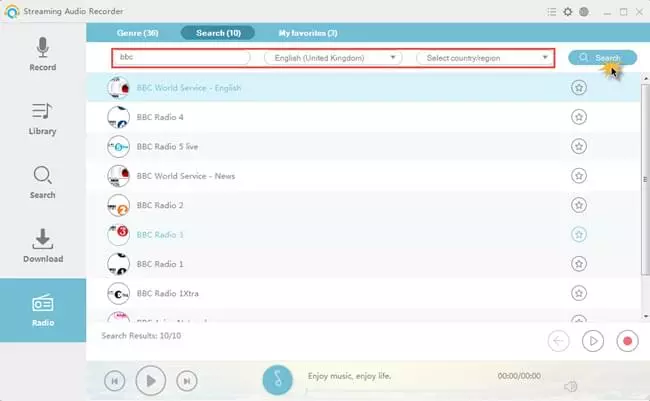Favorite BBC Radio 5 live with star
This screenshot has width=650, height=401.
point(579,146)
